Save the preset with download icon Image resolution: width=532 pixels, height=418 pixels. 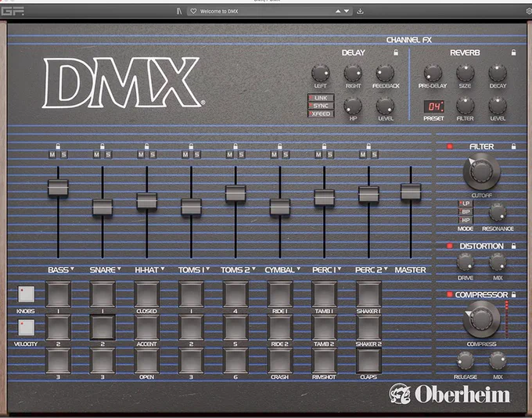pos(361,11)
